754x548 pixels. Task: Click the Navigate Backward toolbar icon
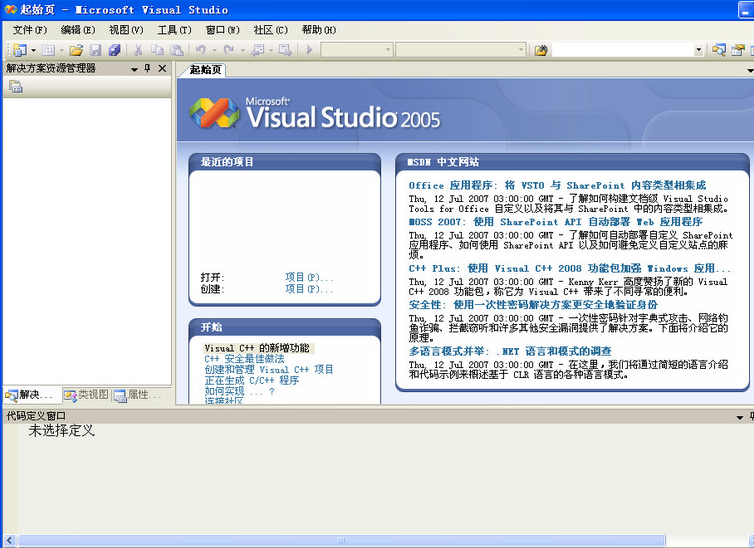(258, 50)
